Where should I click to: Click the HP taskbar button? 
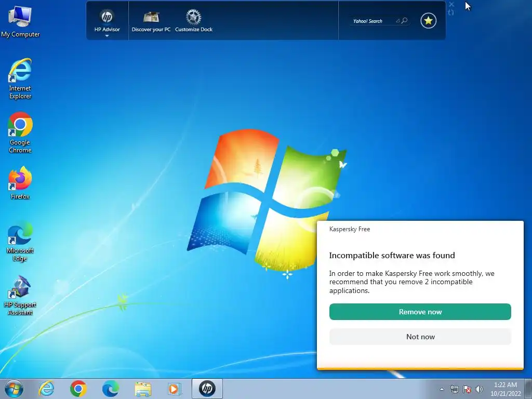click(x=207, y=389)
